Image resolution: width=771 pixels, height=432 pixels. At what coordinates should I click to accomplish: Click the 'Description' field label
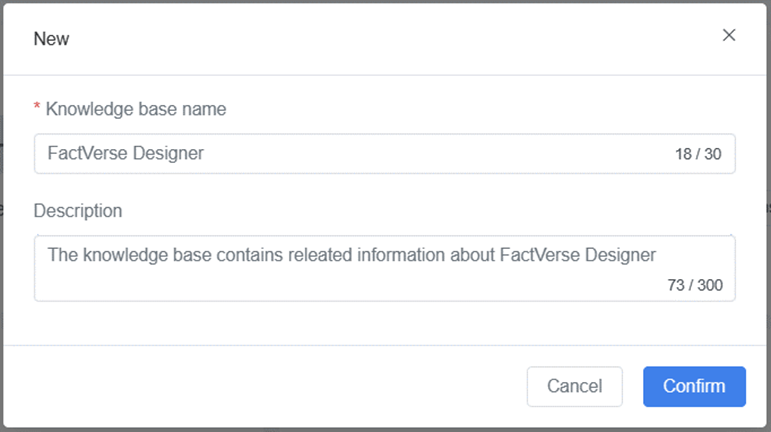[x=78, y=211]
